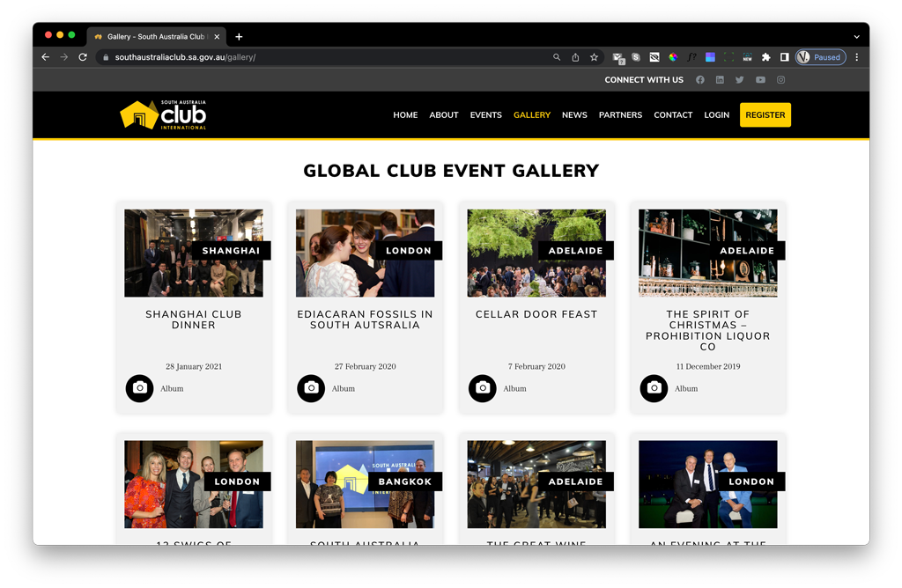Select the GALLERY menu item
Screen dimensions: 902x588
[532, 115]
